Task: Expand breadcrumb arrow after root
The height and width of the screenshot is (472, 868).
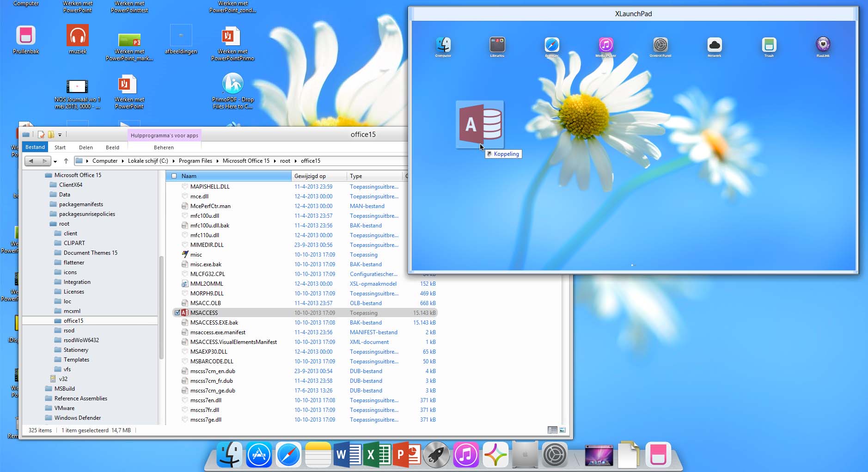Action: point(296,161)
